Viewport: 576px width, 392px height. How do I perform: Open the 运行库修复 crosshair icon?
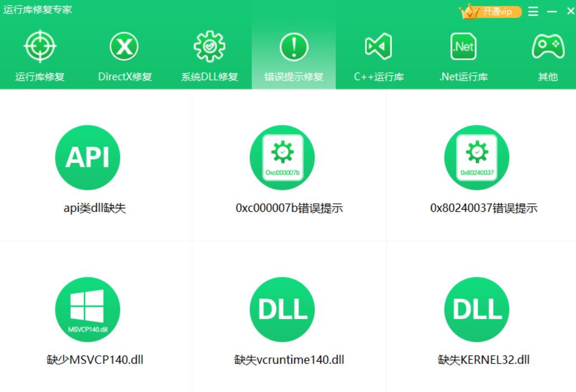click(40, 46)
